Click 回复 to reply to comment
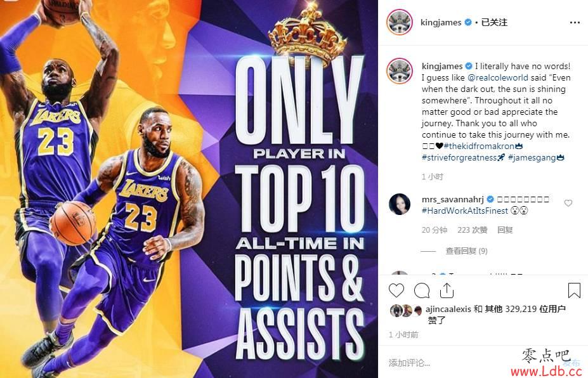The width and height of the screenshot is (588, 378). [505, 230]
